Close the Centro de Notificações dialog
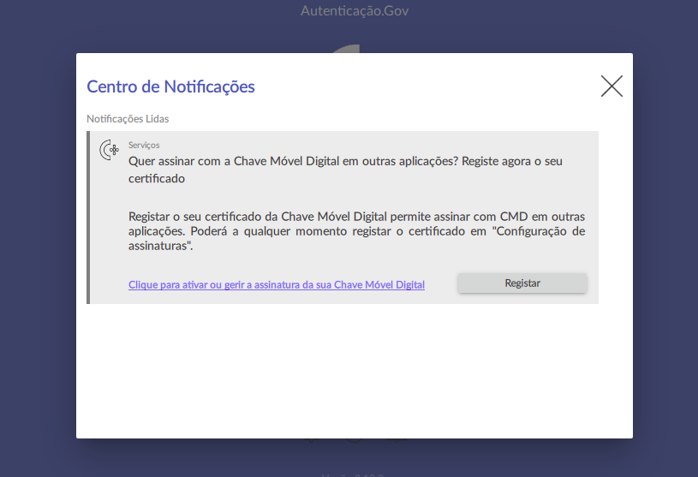 pyautogui.click(x=612, y=86)
